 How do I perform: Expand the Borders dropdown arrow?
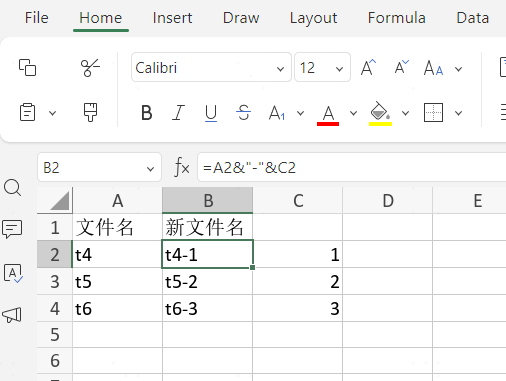point(459,113)
